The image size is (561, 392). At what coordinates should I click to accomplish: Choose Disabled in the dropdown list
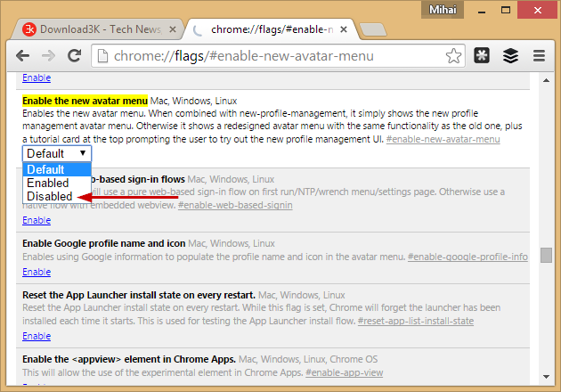(57, 196)
